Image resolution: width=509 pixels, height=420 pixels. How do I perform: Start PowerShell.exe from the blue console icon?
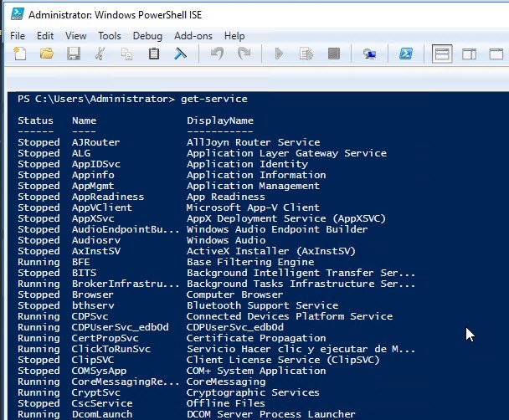pos(406,54)
